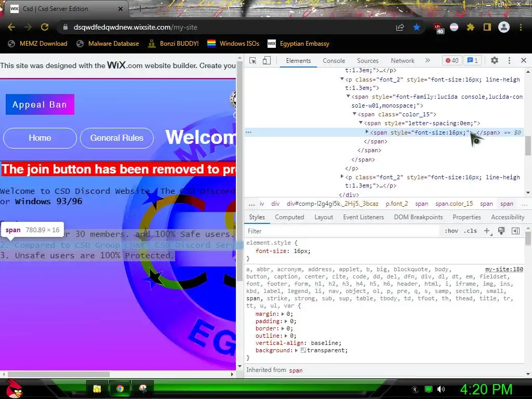Click the 40 errors badge
Viewport: 532px width, 399px height.
(452, 61)
